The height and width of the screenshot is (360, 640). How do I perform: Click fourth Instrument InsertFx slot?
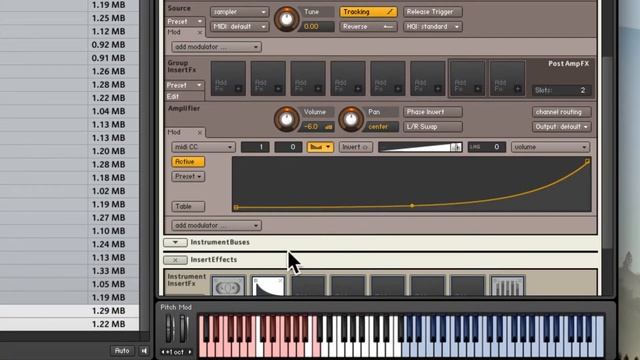point(348,287)
